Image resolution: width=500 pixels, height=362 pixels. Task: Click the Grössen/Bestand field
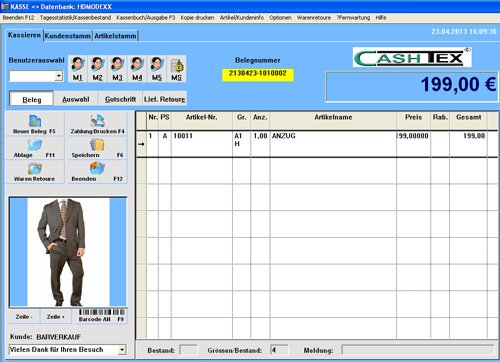click(x=279, y=350)
